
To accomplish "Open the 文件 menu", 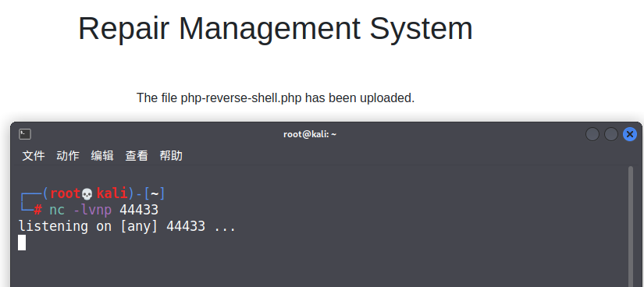I will coord(34,156).
